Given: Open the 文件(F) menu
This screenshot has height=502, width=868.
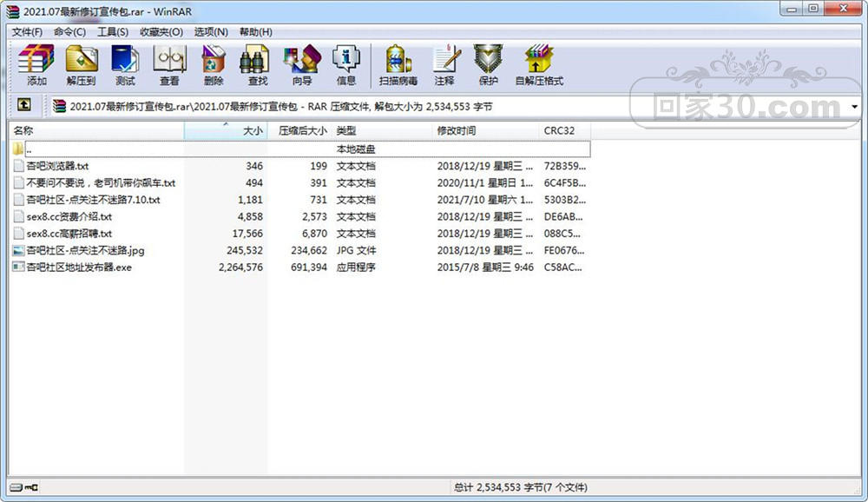Looking at the screenshot, I should [x=27, y=31].
